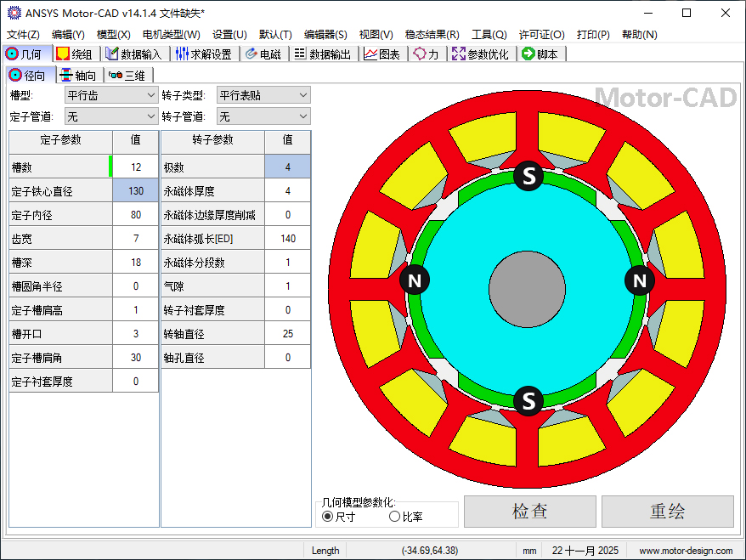Select the 三维 3D view glasses icon
This screenshot has height=560, width=746.
tap(116, 75)
